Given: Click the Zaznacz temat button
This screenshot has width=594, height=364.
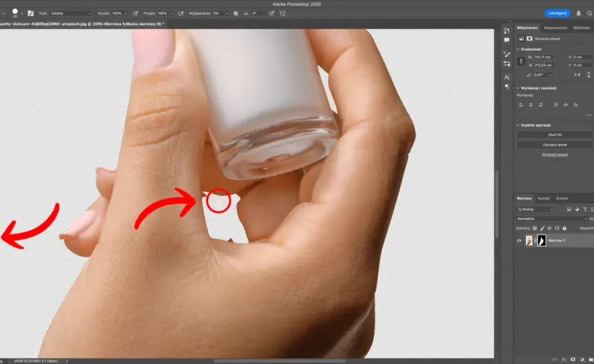Looking at the screenshot, I should tap(555, 144).
